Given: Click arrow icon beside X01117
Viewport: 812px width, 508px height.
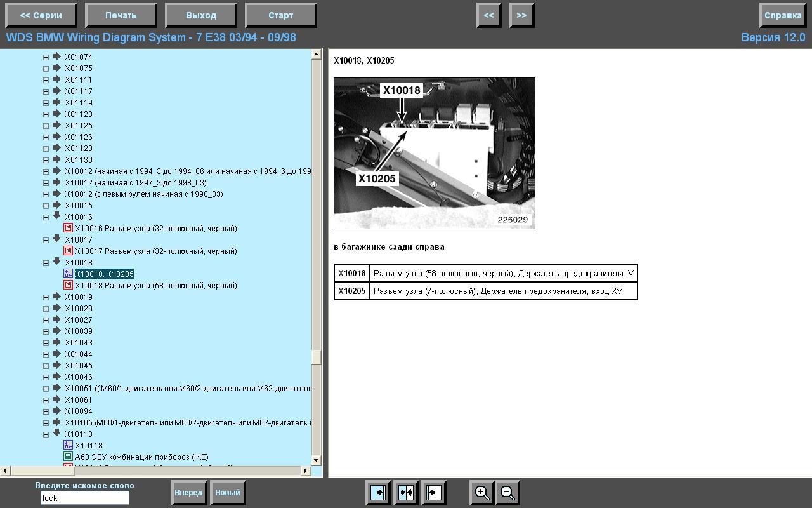Looking at the screenshot, I should point(56,91).
